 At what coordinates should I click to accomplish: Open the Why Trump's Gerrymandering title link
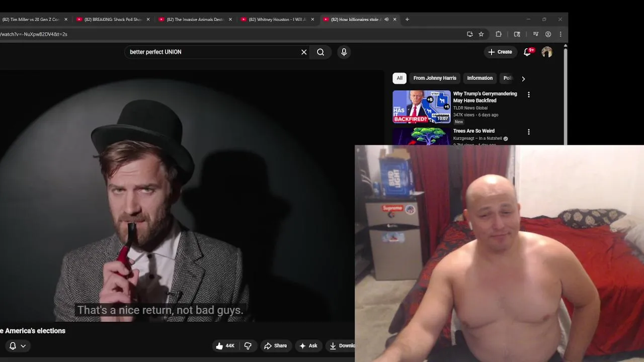click(x=485, y=97)
